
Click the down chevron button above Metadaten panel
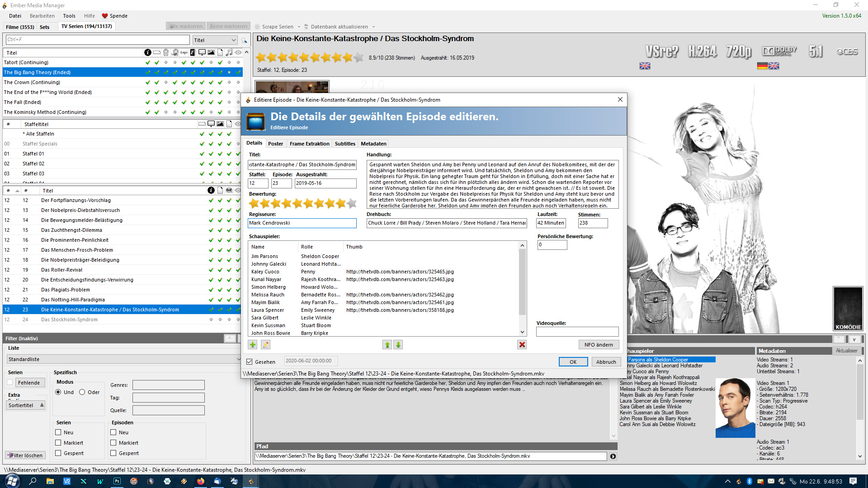[854, 339]
